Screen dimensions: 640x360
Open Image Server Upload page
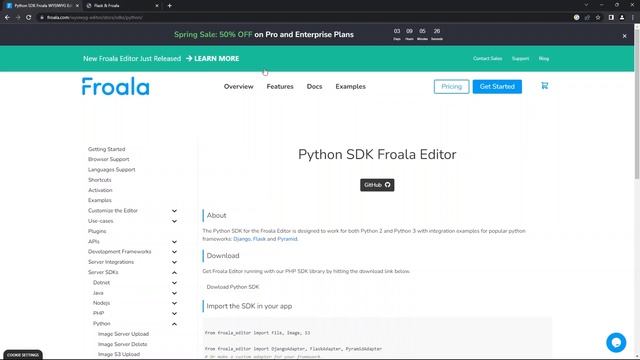click(123, 334)
